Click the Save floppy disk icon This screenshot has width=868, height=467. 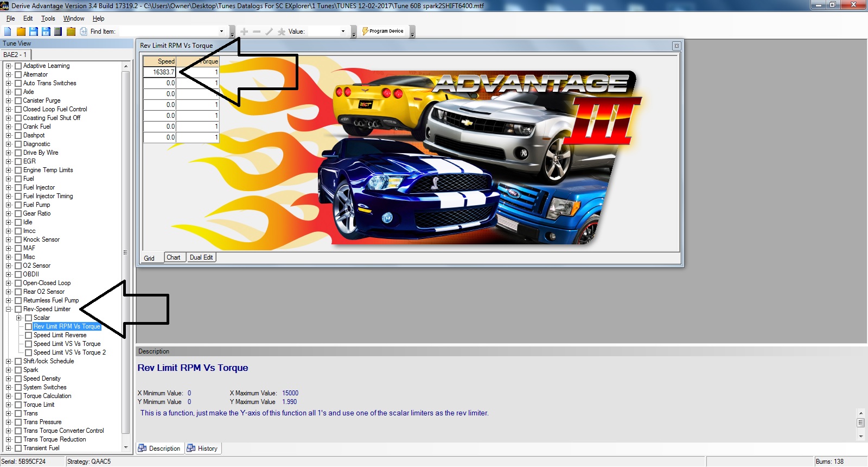point(33,31)
